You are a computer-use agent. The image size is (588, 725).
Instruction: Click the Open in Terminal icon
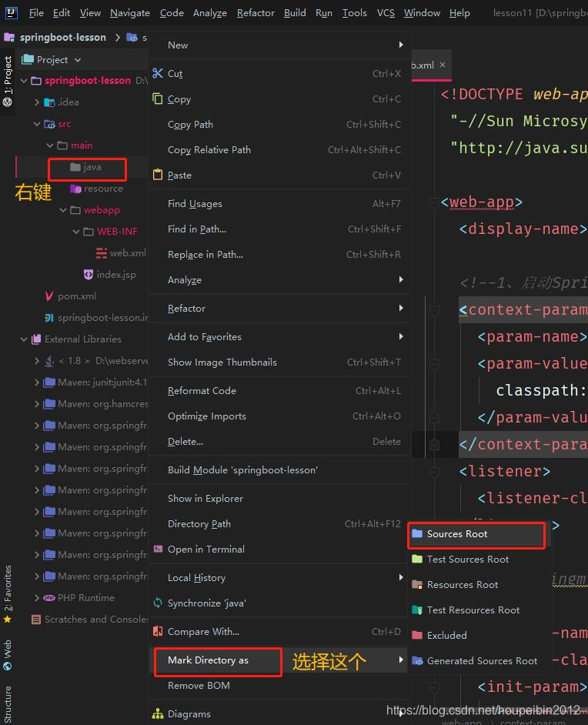158,549
